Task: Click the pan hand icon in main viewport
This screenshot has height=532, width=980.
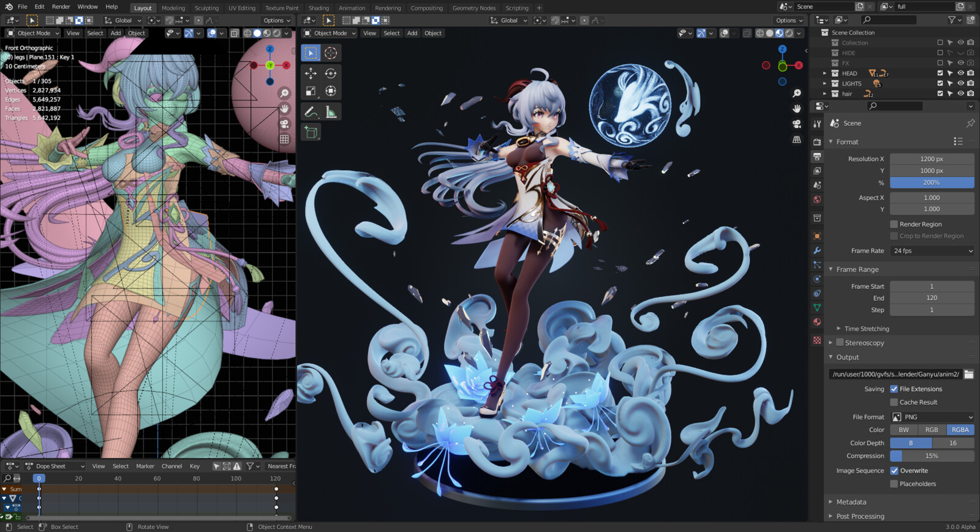Action: pos(797,108)
